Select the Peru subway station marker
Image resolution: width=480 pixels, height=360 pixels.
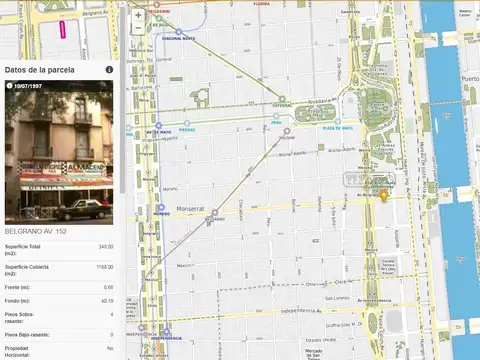tap(276, 116)
